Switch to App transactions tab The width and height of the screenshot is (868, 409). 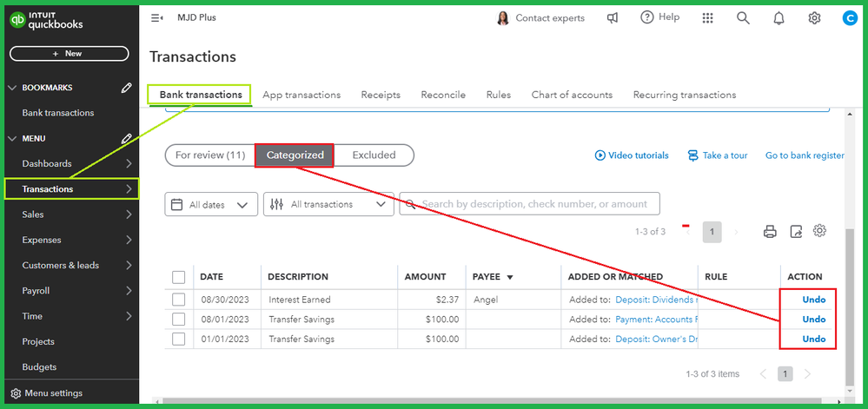pyautogui.click(x=301, y=96)
